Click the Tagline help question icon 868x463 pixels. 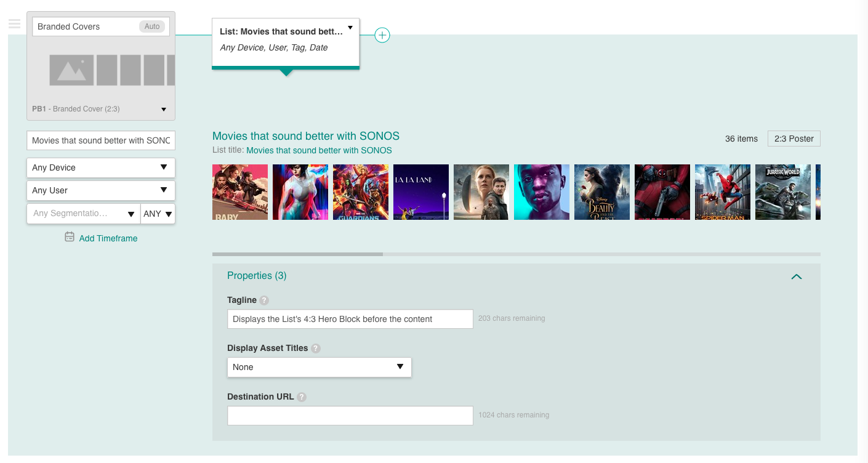(264, 300)
